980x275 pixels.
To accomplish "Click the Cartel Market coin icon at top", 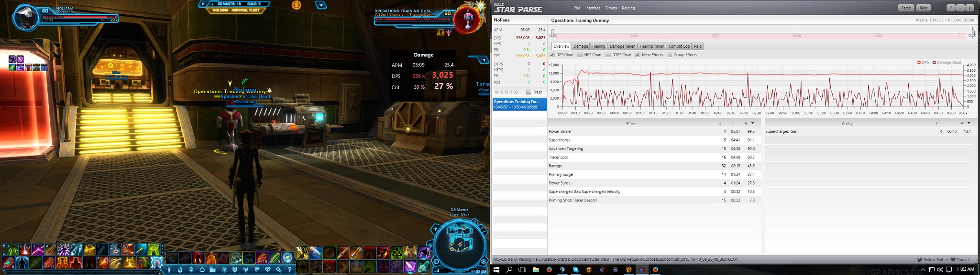I will pos(297,5).
